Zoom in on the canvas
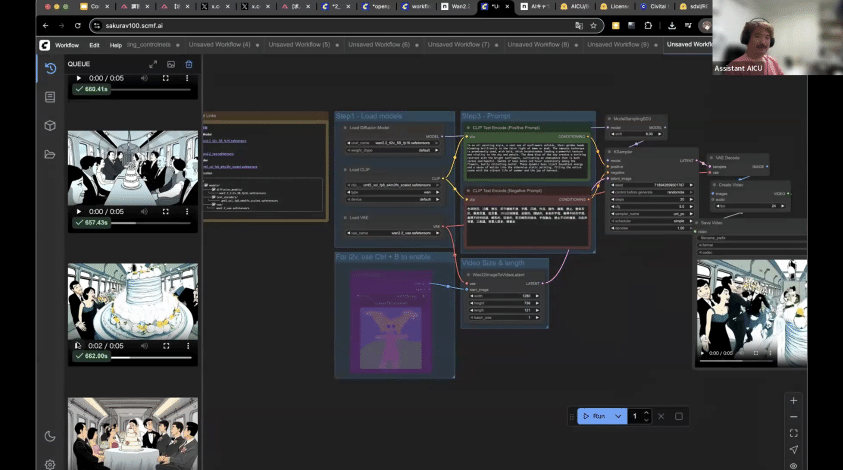843x470 pixels. tap(794, 401)
